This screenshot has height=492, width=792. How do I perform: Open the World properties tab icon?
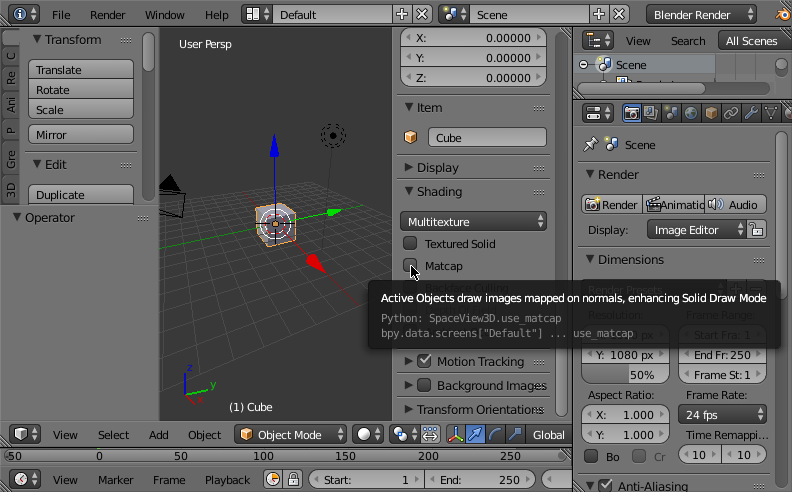click(691, 113)
